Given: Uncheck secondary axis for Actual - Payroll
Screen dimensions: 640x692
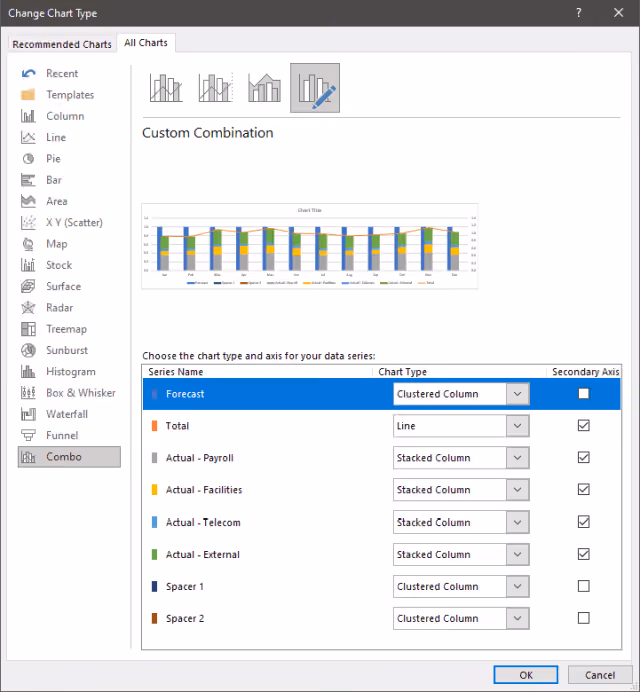Looking at the screenshot, I should [584, 457].
